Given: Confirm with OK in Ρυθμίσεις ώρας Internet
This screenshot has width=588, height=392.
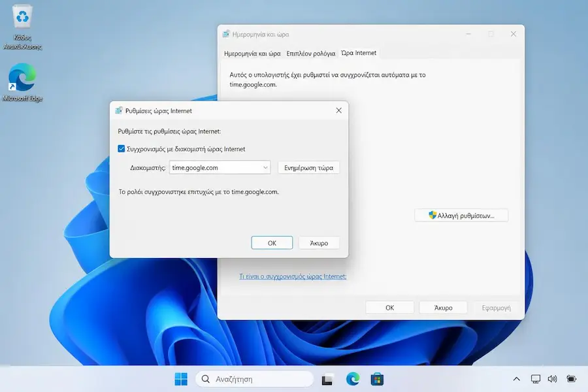Looking at the screenshot, I should pyautogui.click(x=272, y=243).
